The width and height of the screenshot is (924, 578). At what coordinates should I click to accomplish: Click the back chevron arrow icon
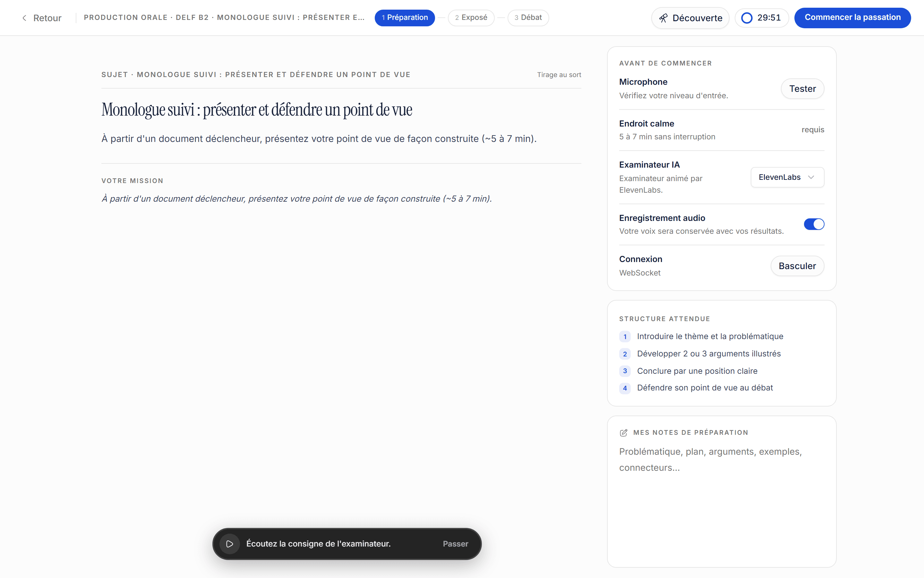click(24, 18)
